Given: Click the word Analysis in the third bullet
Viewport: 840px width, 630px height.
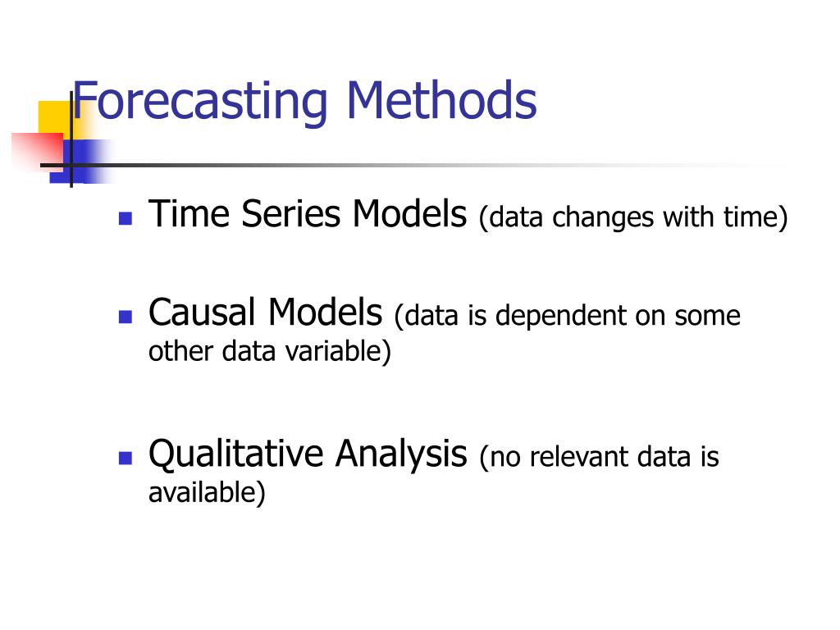Looking at the screenshot, I should pyautogui.click(x=401, y=455).
